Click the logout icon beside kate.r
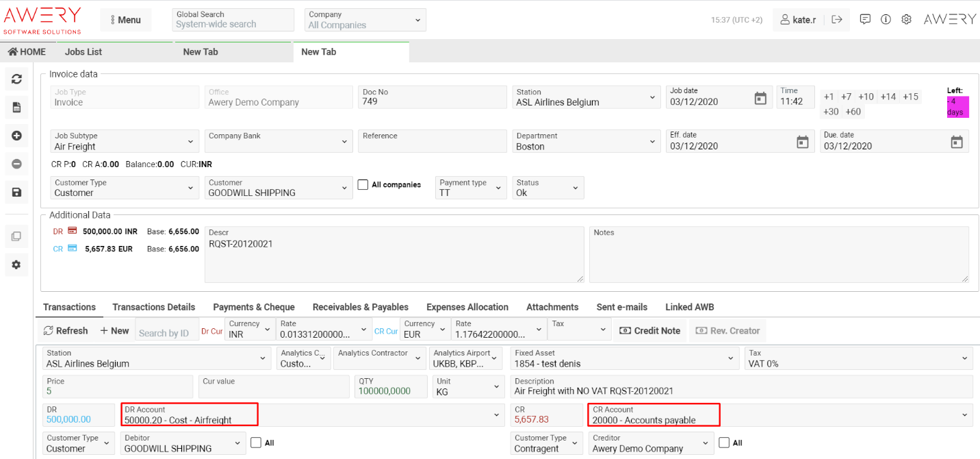 pos(836,20)
